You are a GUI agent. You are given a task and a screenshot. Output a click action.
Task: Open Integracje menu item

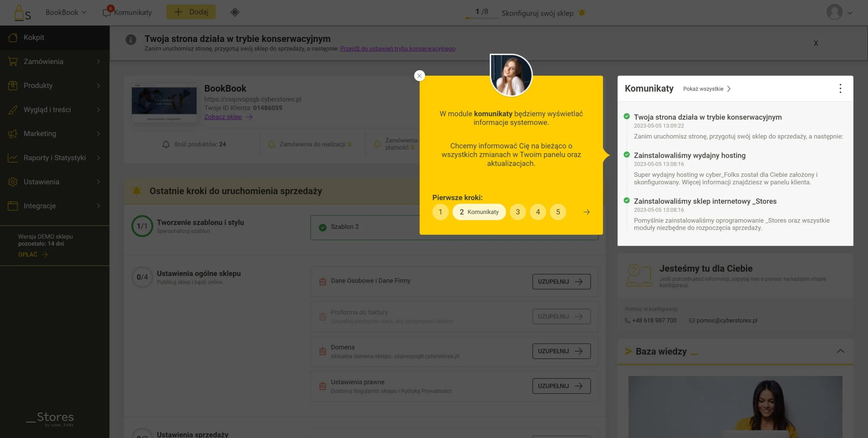click(x=55, y=206)
